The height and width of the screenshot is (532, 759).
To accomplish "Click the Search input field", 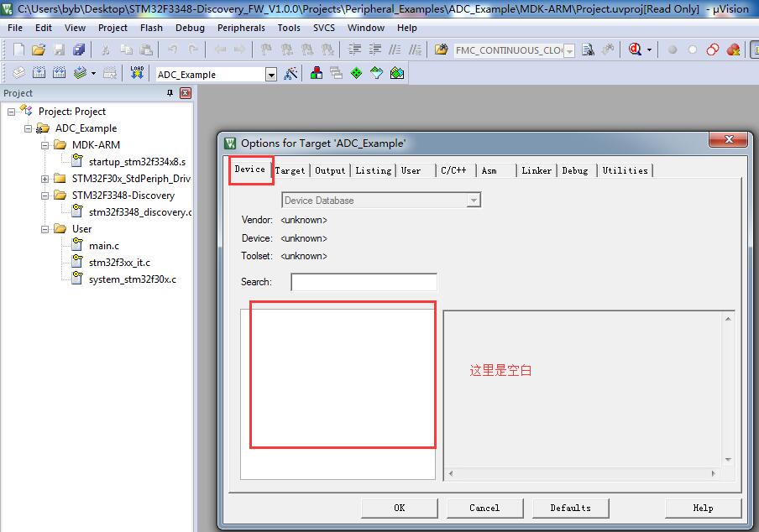I will tap(364, 282).
